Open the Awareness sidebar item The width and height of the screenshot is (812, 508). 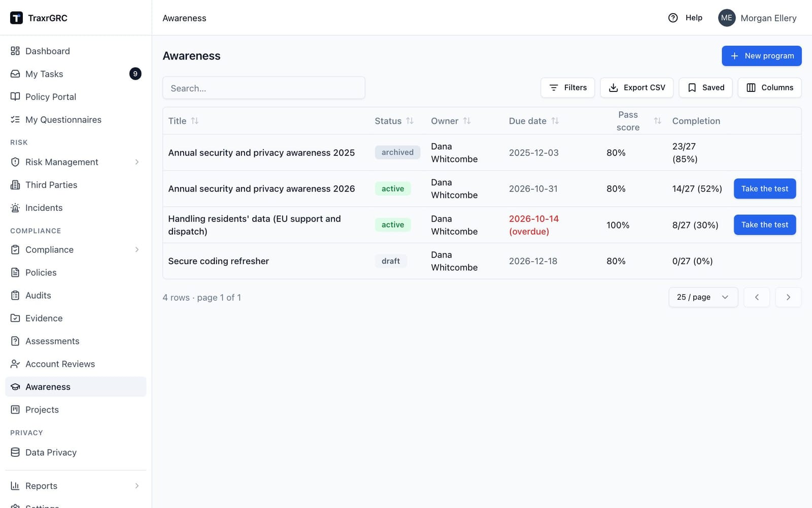(x=76, y=387)
